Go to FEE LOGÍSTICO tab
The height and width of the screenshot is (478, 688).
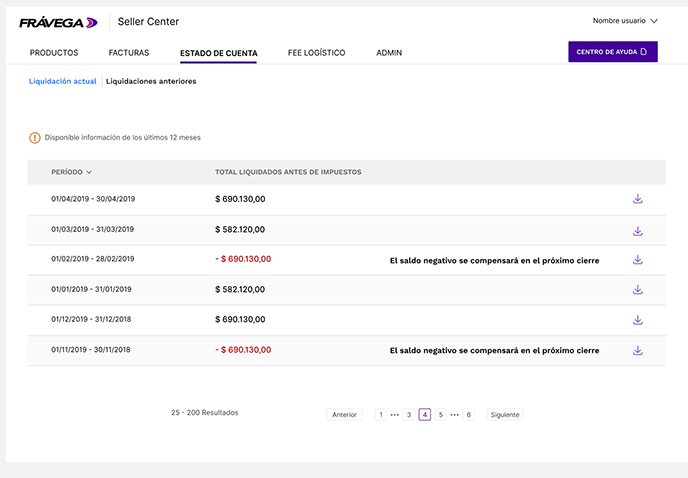(316, 53)
